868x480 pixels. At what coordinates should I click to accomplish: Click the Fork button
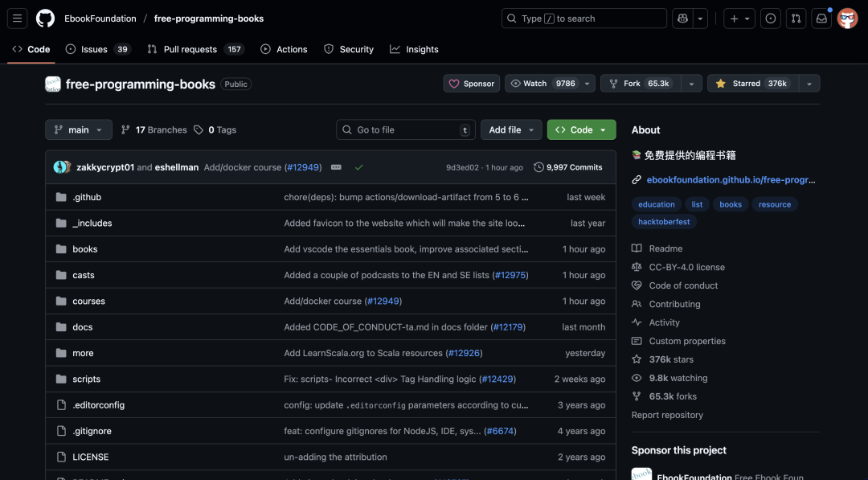(641, 84)
